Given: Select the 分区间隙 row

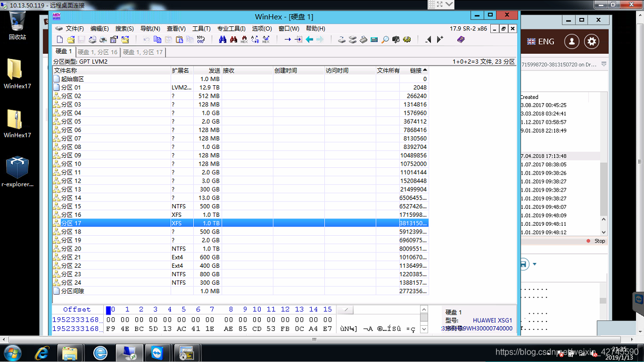Looking at the screenshot, I should click(240, 291).
